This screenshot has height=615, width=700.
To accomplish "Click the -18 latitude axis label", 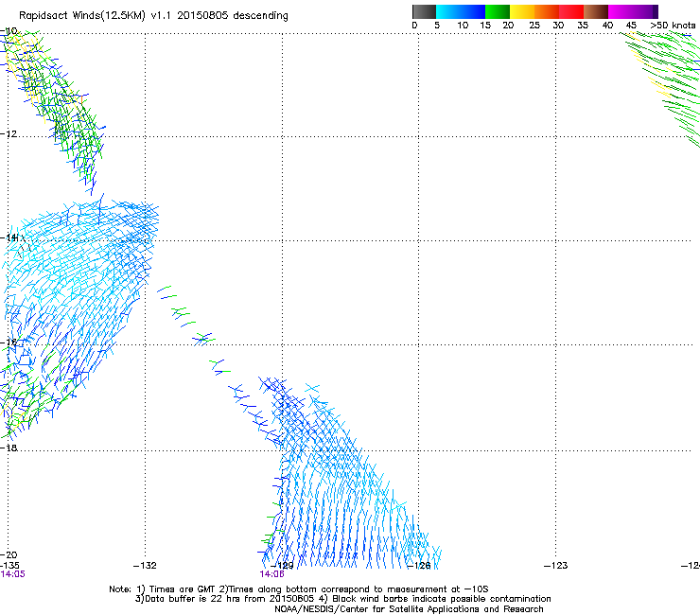I will click(9, 448).
